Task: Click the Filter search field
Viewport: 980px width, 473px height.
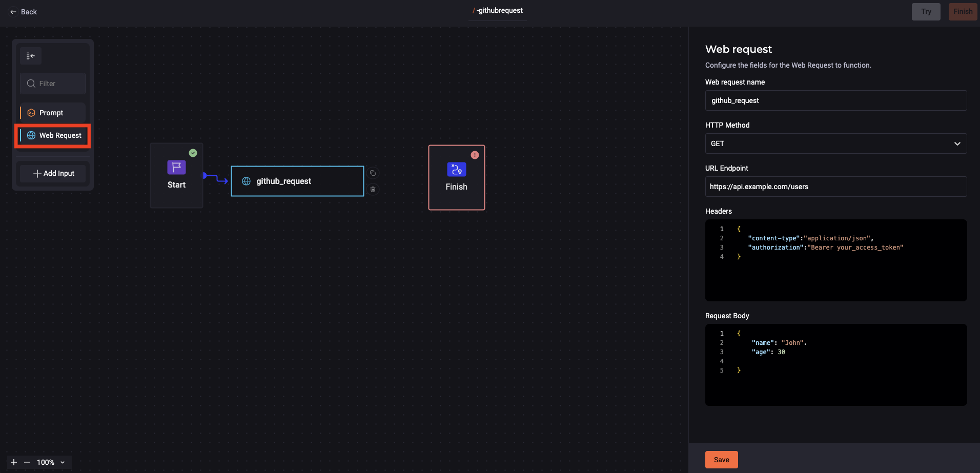Action: pos(52,83)
